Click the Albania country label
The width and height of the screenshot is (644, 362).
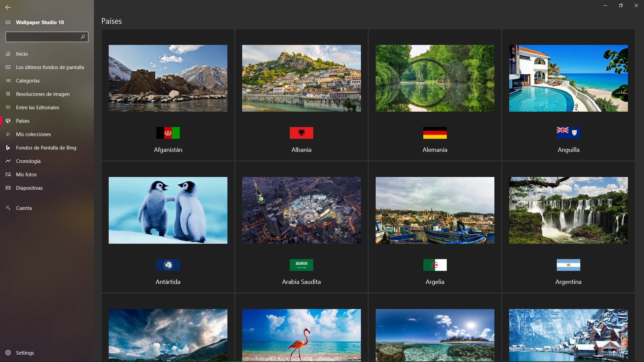(301, 150)
